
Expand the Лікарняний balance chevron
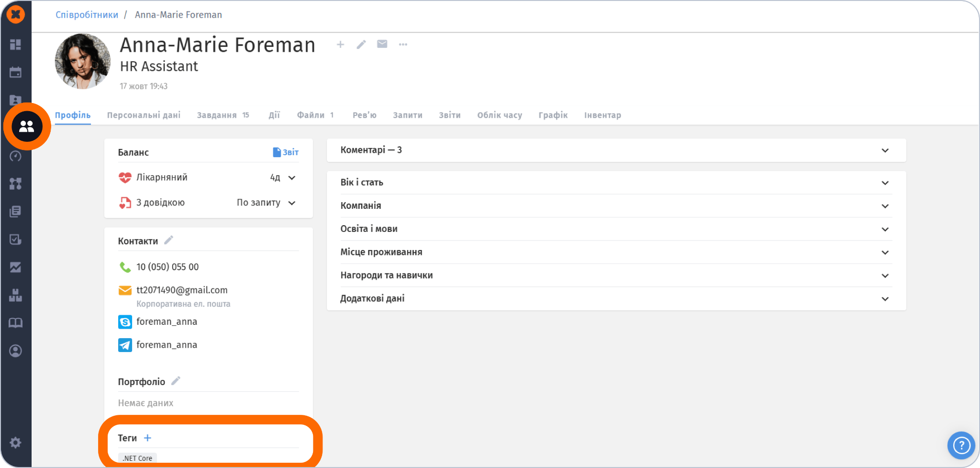(292, 178)
